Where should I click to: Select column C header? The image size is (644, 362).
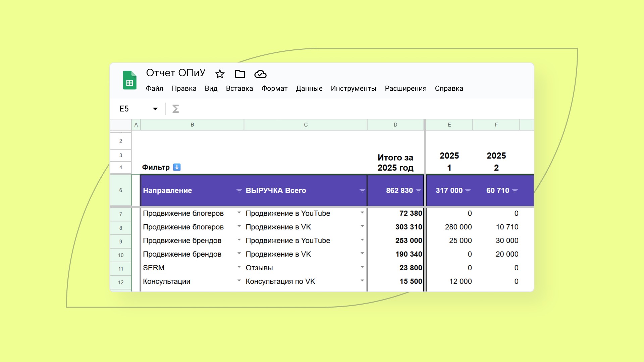click(x=306, y=125)
